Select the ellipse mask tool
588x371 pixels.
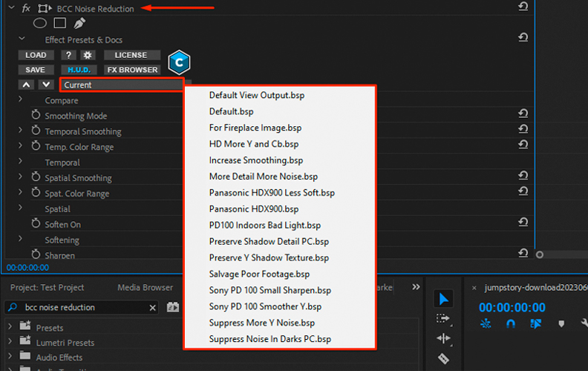pos(40,23)
